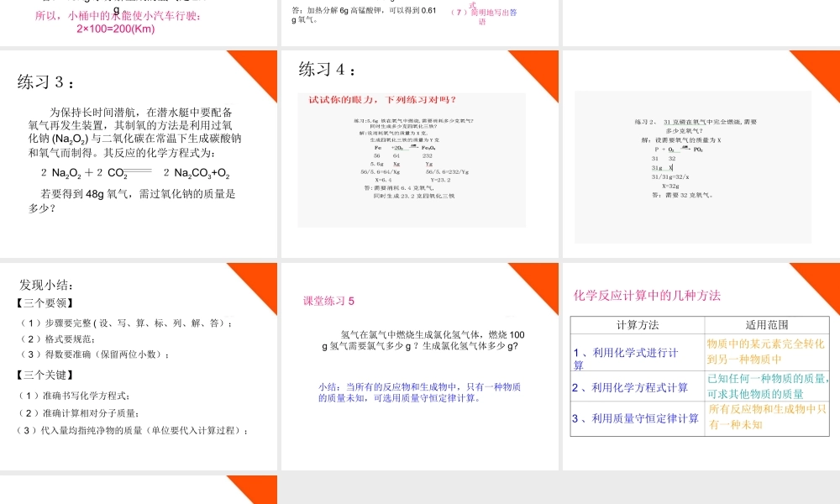
Task: Select the "练习 4：" slide title
Action: coord(328,69)
